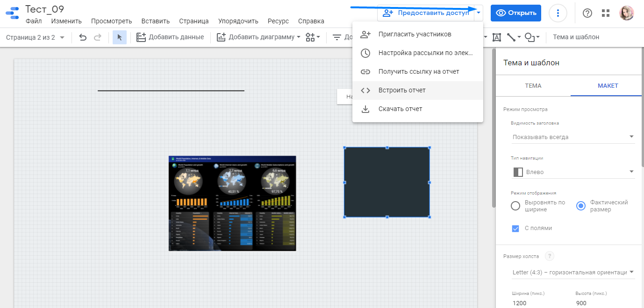
Task: Open the Google apps grid icon
Action: tap(606, 13)
